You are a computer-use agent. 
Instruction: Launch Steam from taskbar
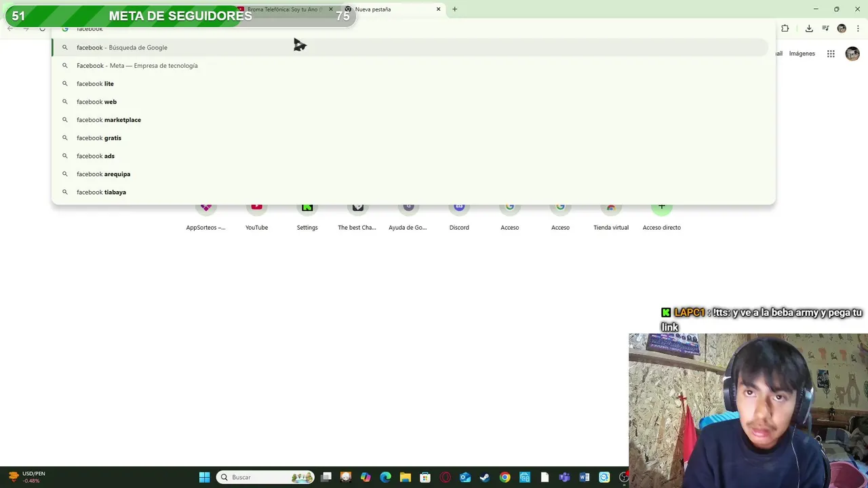484,477
